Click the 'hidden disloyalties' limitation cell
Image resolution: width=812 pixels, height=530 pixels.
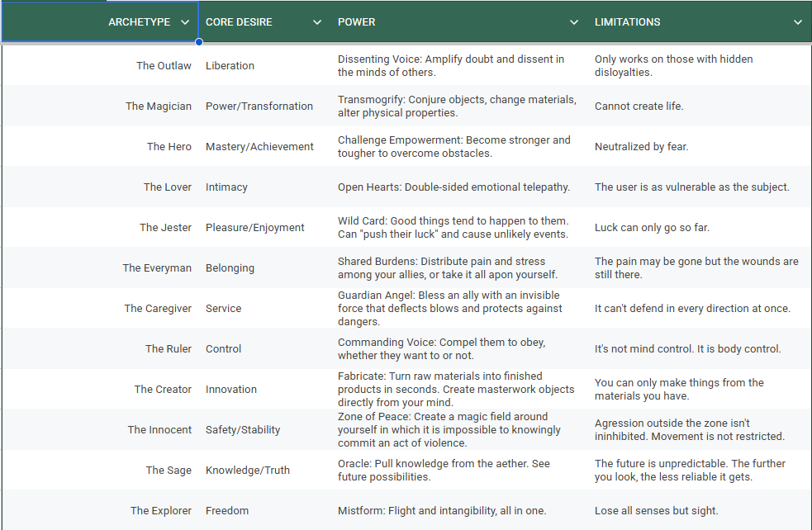(x=700, y=66)
